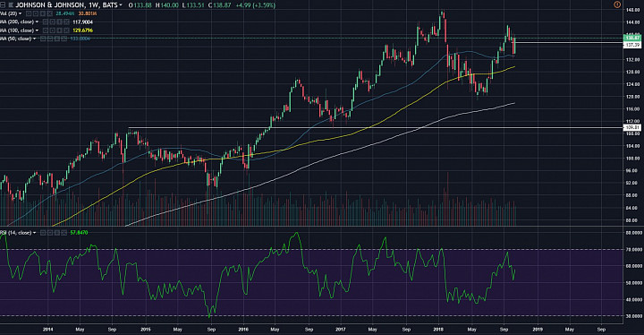644x335 pixels.
Task: Open format settings for Vol (20)
Action: [36, 13]
